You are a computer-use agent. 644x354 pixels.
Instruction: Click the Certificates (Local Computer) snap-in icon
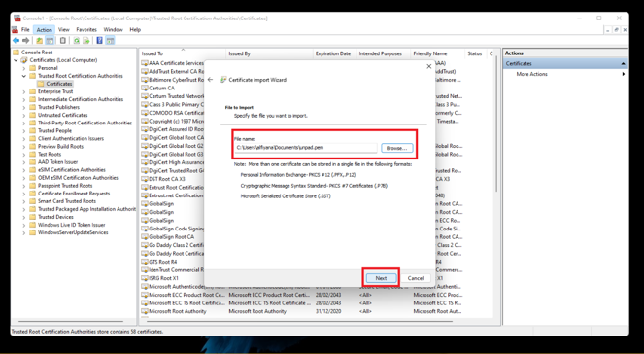click(x=24, y=60)
